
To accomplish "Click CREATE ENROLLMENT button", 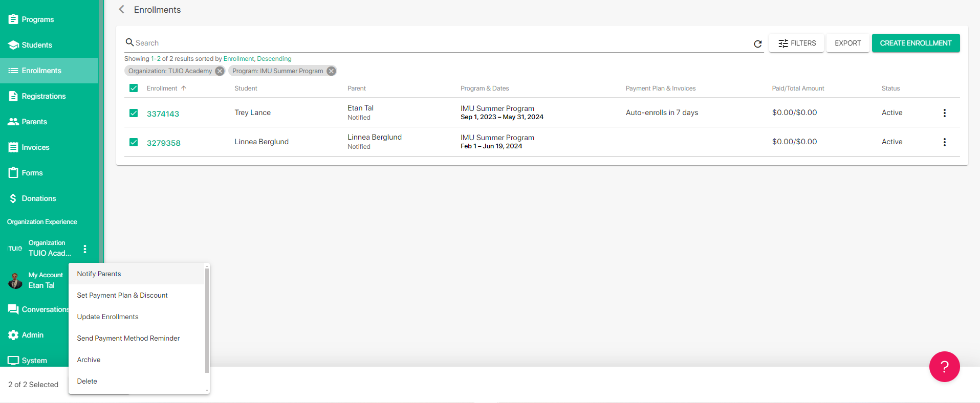I will [x=916, y=43].
